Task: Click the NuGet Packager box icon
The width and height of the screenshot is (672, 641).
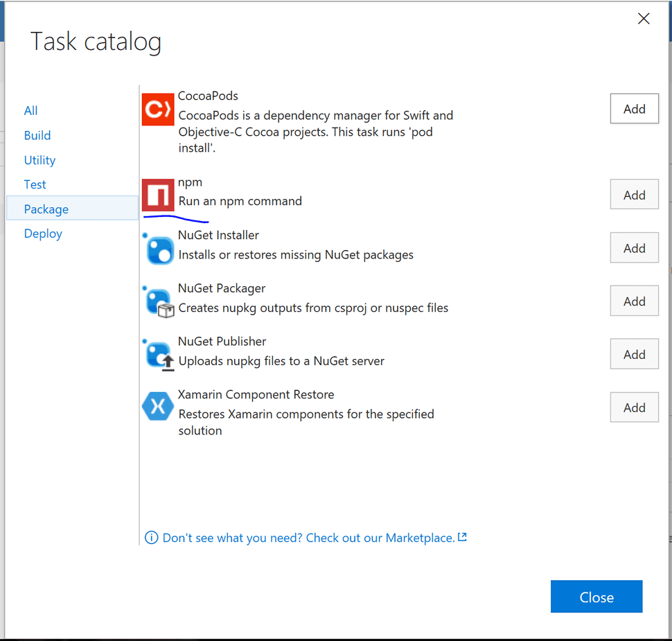Action: (x=158, y=302)
